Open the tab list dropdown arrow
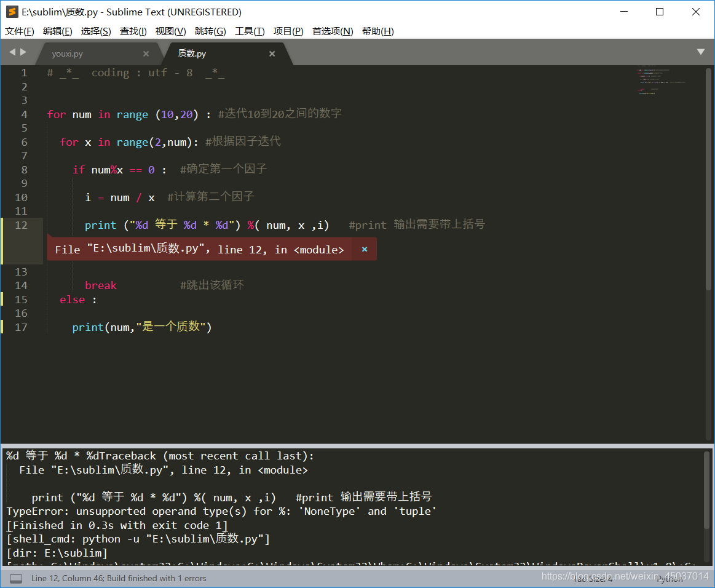 click(701, 52)
